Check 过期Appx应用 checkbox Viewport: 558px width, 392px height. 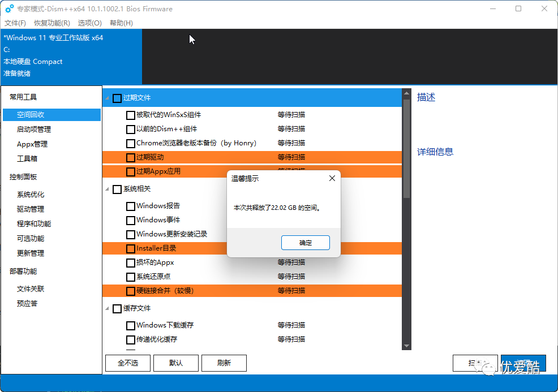131,172
